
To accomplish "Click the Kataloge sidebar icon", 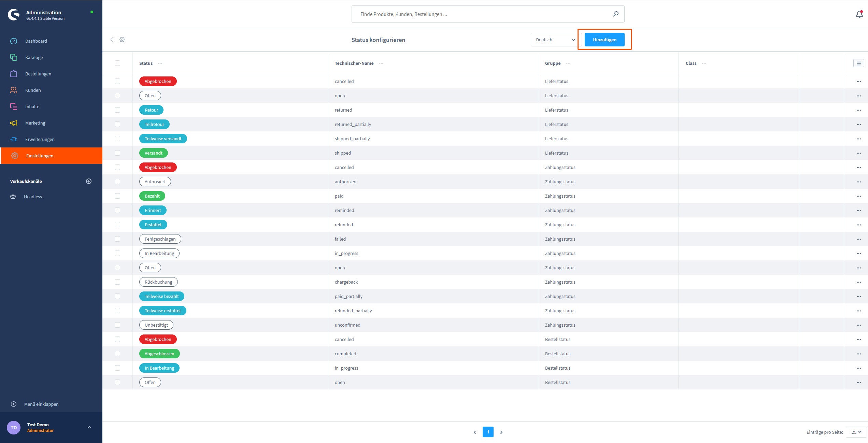I will pos(14,57).
